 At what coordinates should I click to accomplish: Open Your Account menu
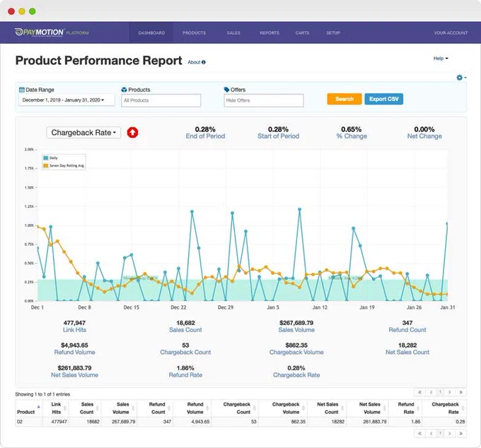point(451,33)
